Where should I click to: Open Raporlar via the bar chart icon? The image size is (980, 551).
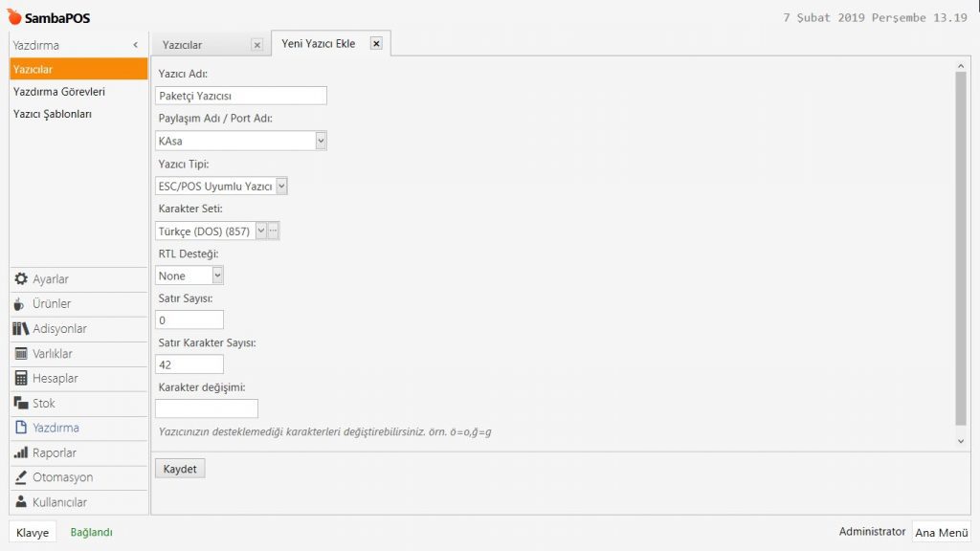(21, 453)
